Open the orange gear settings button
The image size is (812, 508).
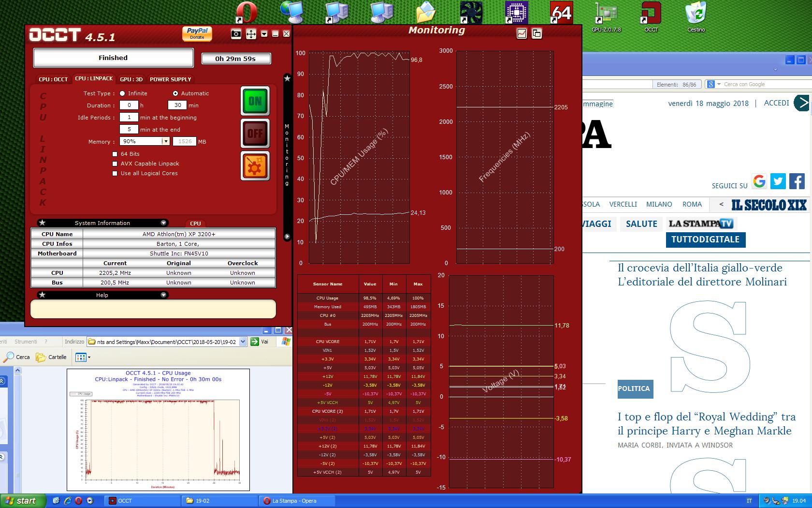(x=255, y=165)
